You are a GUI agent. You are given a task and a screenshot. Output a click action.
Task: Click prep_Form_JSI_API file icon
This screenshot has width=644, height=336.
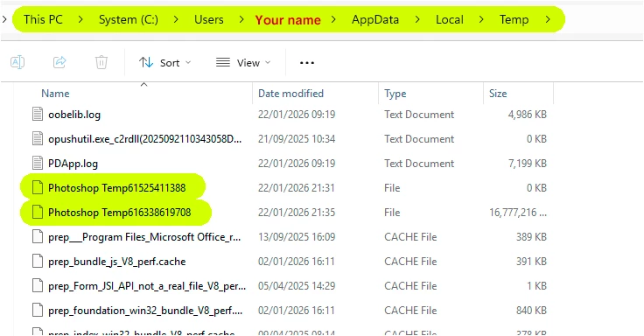click(x=38, y=285)
